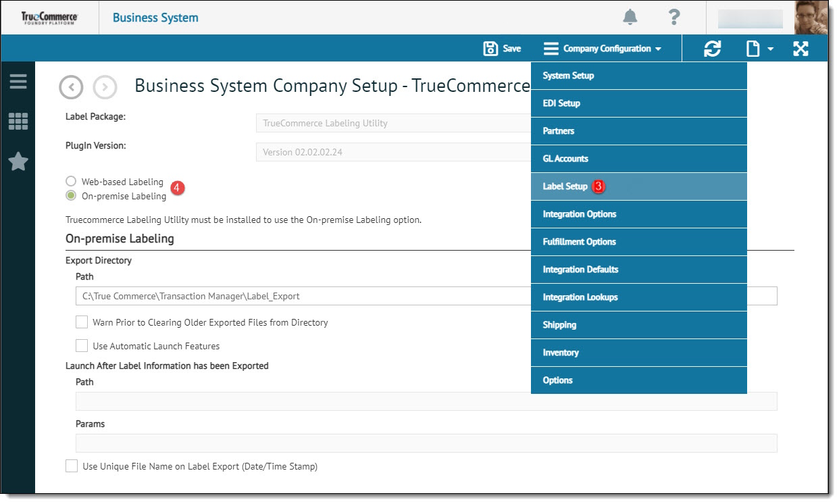Image resolution: width=839 pixels, height=504 pixels.
Task: Select Integration Defaults menu item
Action: [639, 270]
